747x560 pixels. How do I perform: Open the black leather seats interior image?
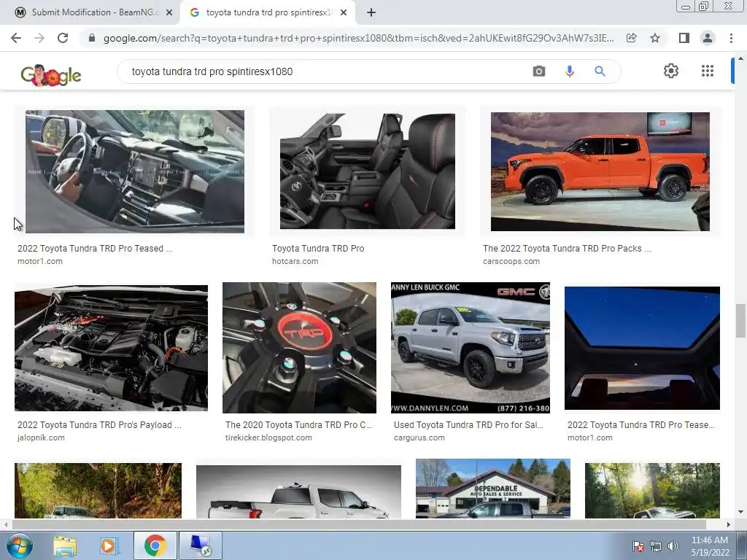[x=368, y=171]
